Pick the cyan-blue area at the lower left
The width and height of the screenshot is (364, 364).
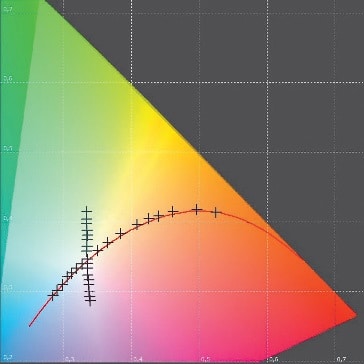13,327
